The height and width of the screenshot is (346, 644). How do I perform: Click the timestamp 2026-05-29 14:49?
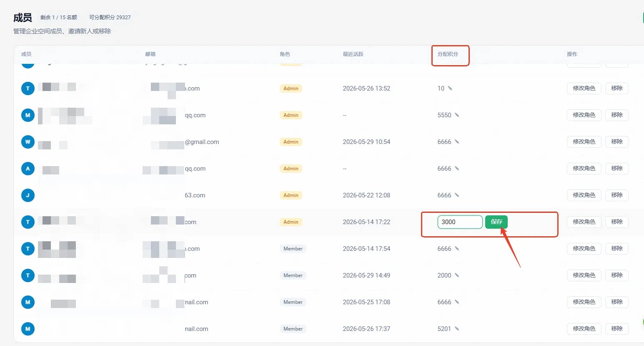(x=366, y=275)
